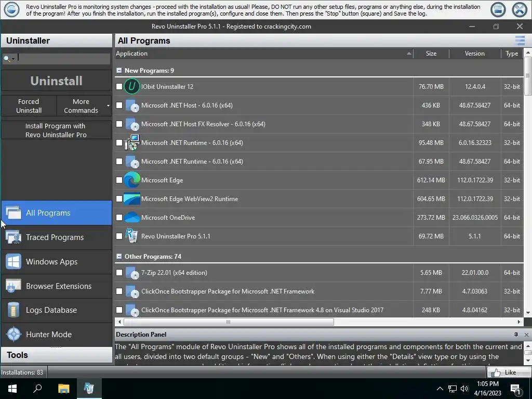Pin the Description Panel
Viewport: 532px width, 399px height.
tap(516, 335)
